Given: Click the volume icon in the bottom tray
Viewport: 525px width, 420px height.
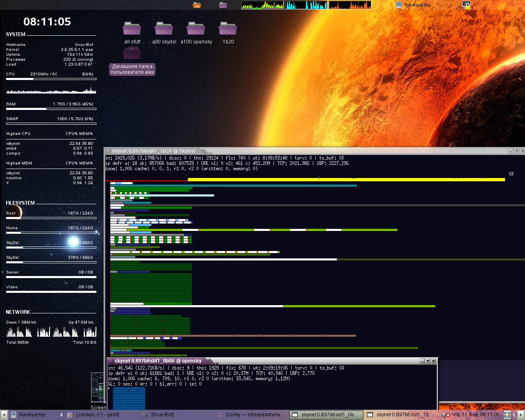Looking at the screenshot, I should [443, 415].
